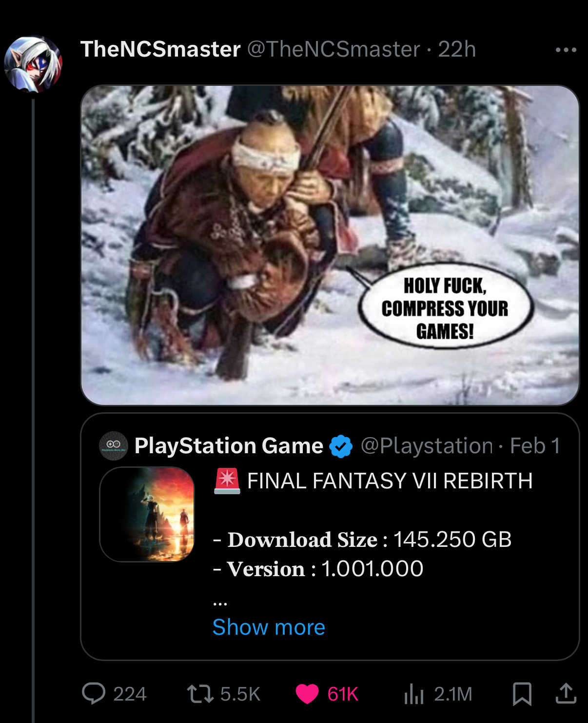Open the snowy meme image

[x=330, y=245]
